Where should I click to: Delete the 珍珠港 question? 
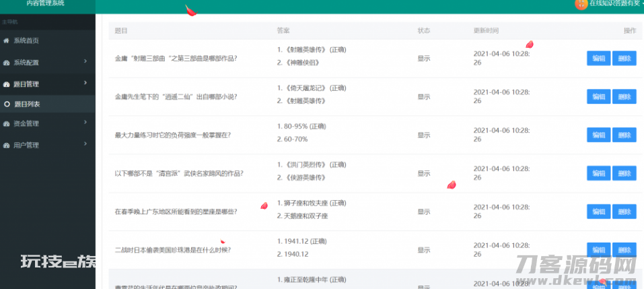pos(624,249)
